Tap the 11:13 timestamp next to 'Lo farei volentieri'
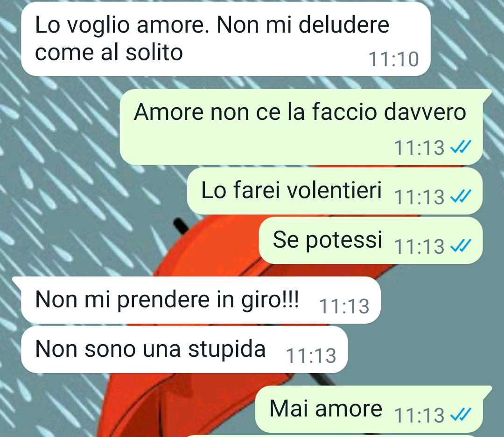504x437 pixels. click(419, 197)
